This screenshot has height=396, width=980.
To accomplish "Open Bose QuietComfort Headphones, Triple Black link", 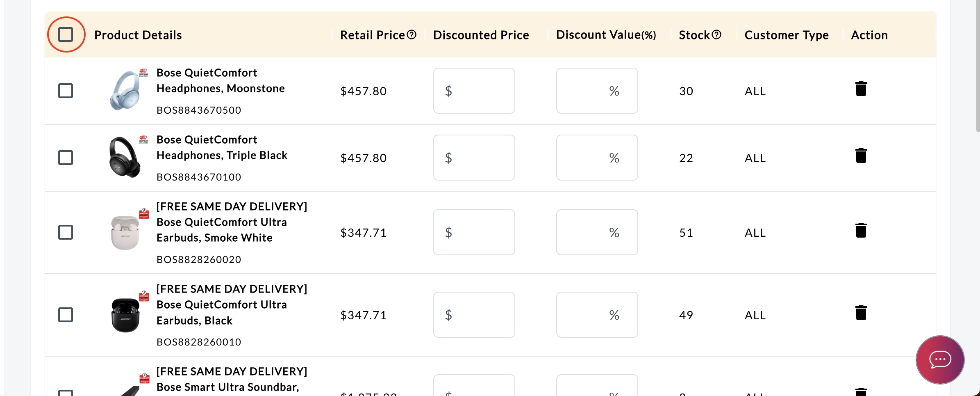I will coord(222,147).
